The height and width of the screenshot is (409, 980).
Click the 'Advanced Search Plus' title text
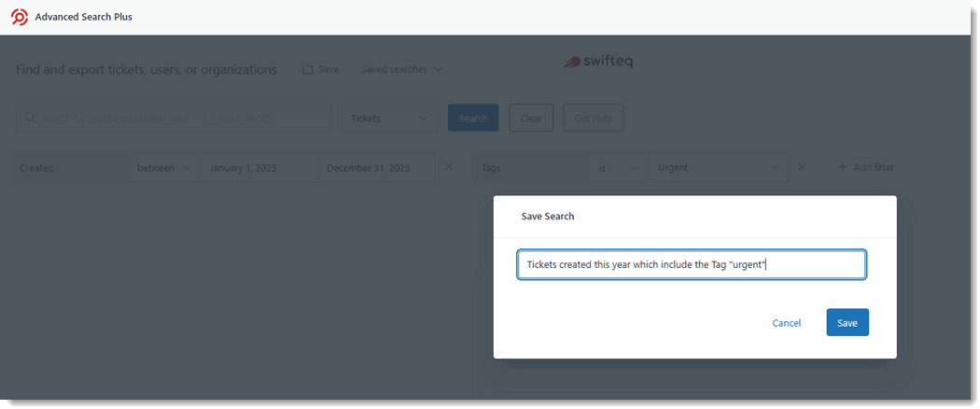84,17
